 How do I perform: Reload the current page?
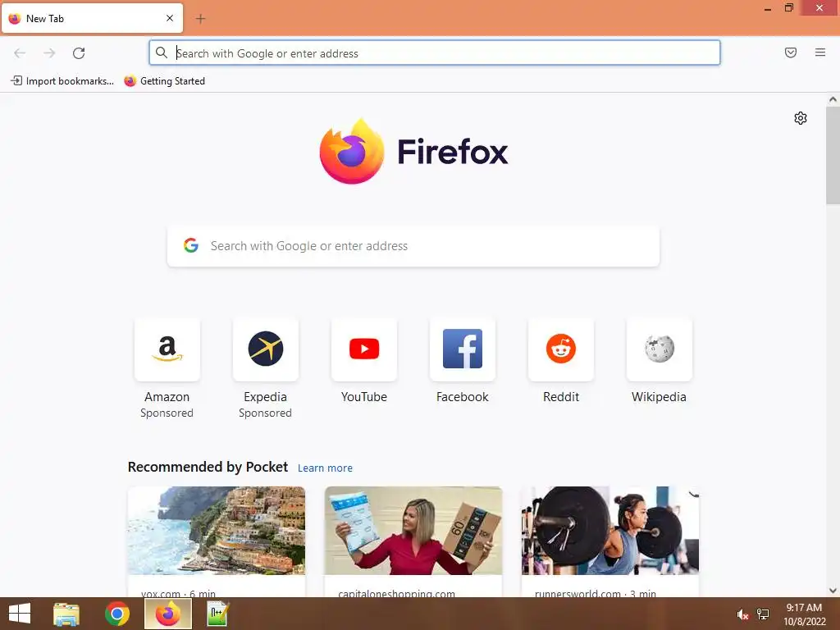point(79,53)
